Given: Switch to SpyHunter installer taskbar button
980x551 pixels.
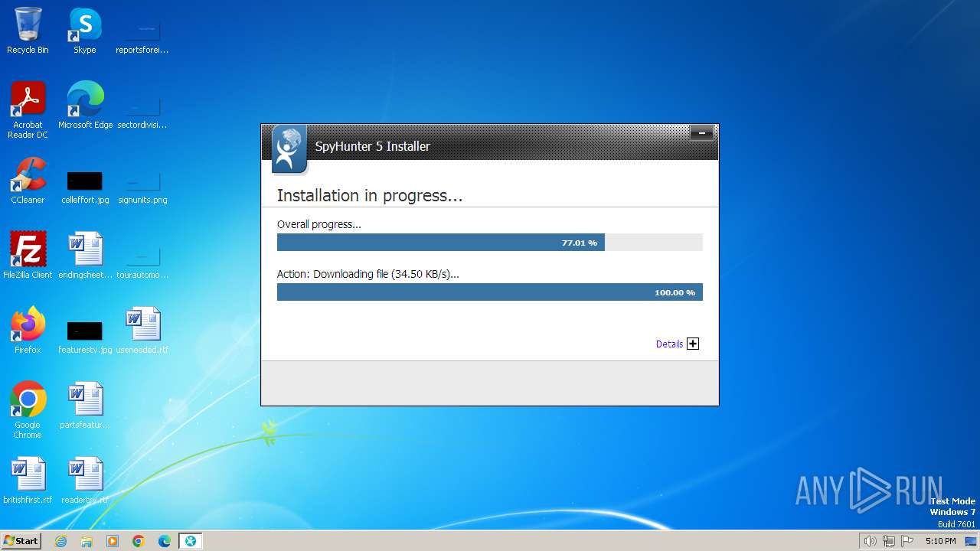Looking at the screenshot, I should tap(190, 541).
